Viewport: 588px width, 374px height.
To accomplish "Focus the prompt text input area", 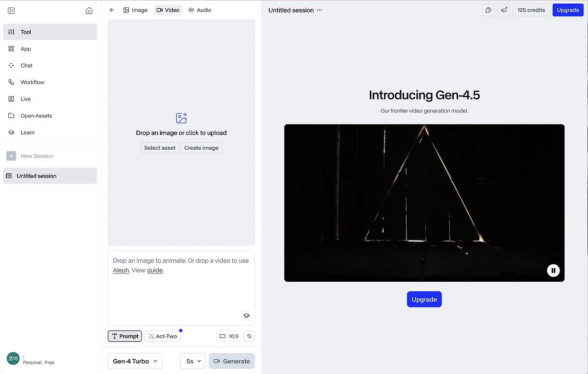I will point(181,288).
